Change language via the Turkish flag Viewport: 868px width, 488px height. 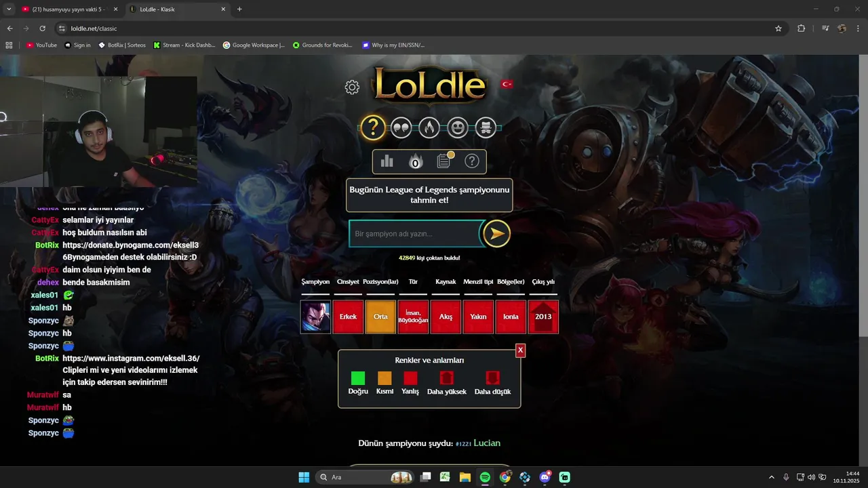click(507, 84)
